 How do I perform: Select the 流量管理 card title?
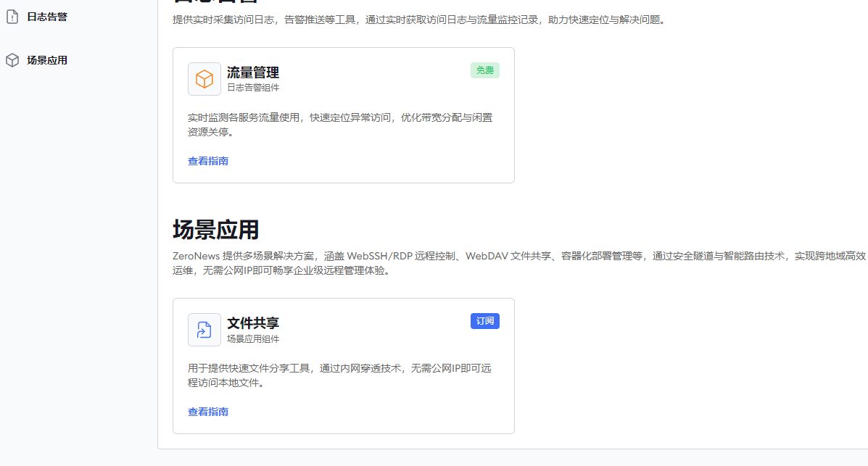pyautogui.click(x=253, y=72)
